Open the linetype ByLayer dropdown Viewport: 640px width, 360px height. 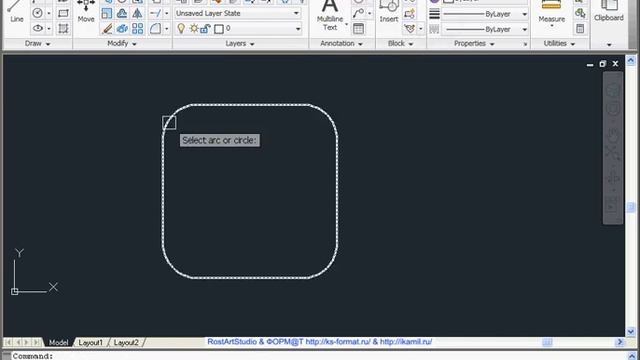point(525,29)
